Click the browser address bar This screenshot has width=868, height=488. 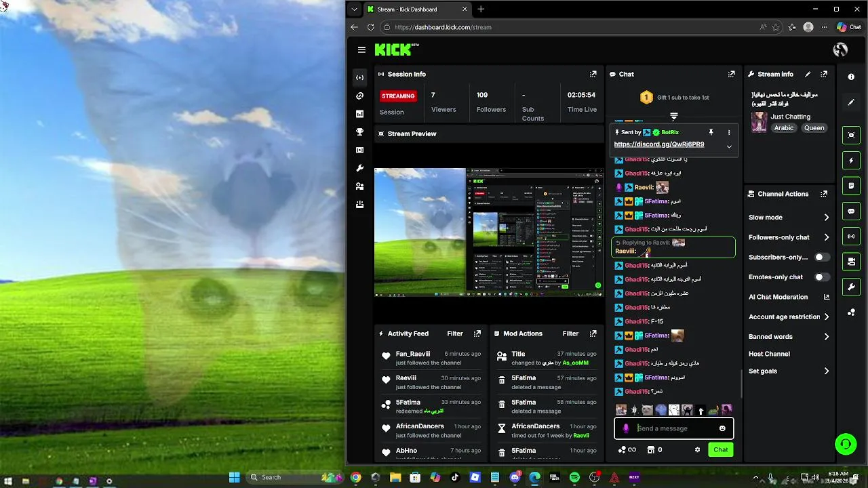pos(570,27)
